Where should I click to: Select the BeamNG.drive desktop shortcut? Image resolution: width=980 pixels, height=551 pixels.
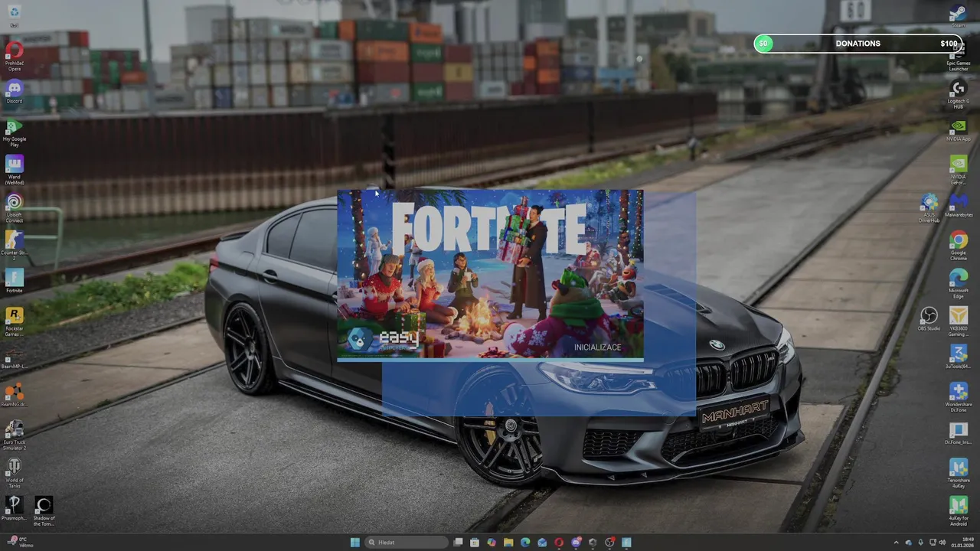14,396
